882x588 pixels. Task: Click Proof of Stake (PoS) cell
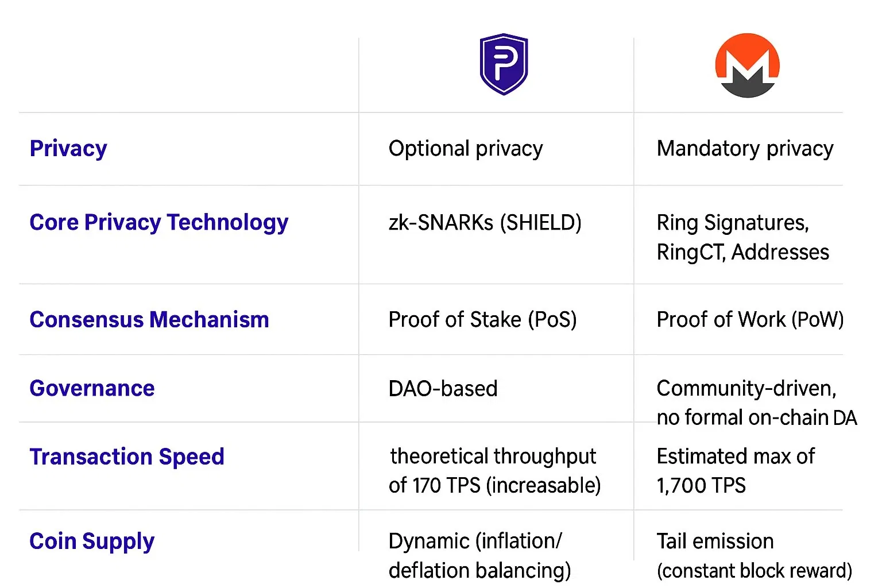tap(482, 320)
